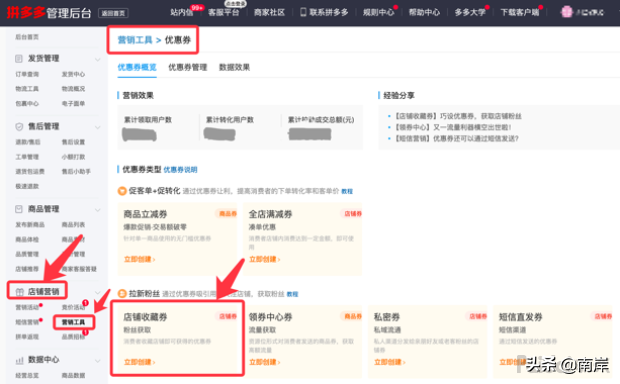Open 拼单返现 in the sidebar
620x384 pixels.
(x=27, y=337)
